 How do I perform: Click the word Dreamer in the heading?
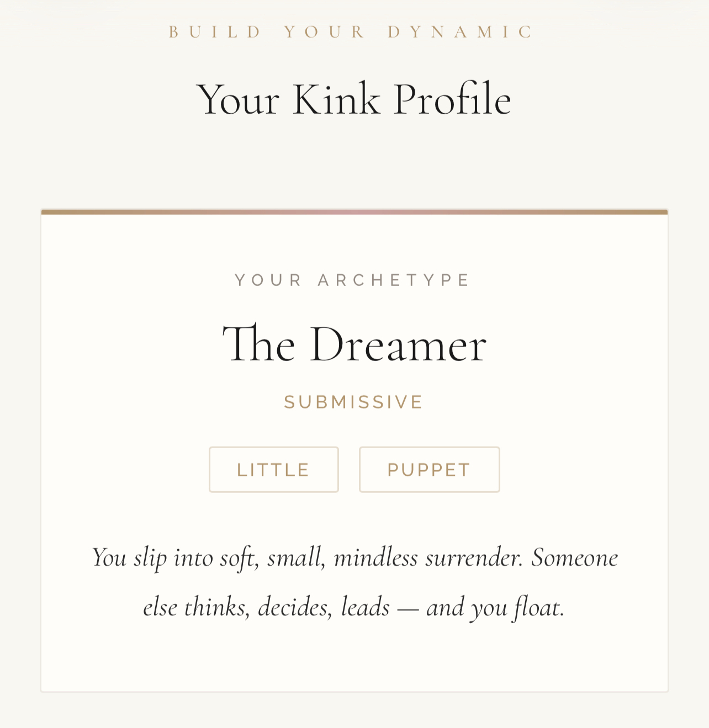(398, 345)
